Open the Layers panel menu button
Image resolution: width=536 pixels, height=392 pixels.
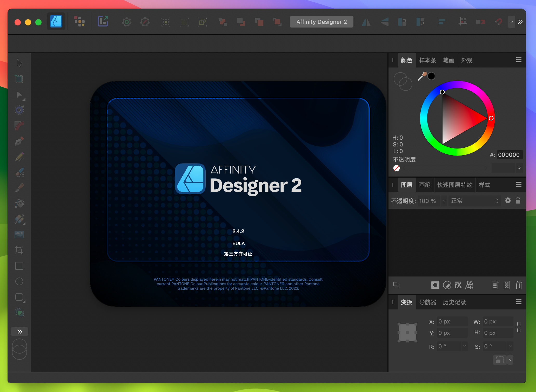coord(519,184)
